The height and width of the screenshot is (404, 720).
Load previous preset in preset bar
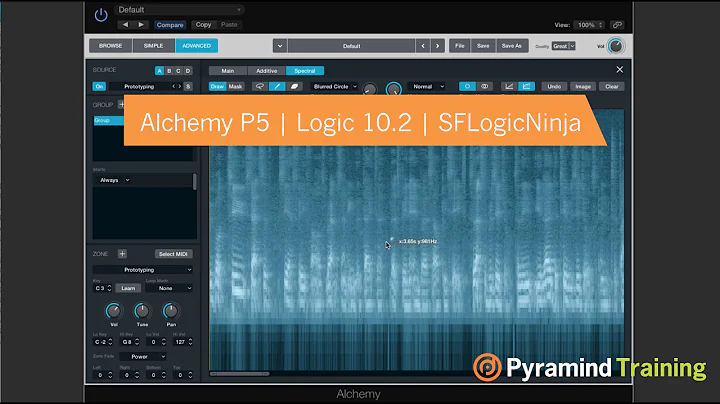[423, 46]
